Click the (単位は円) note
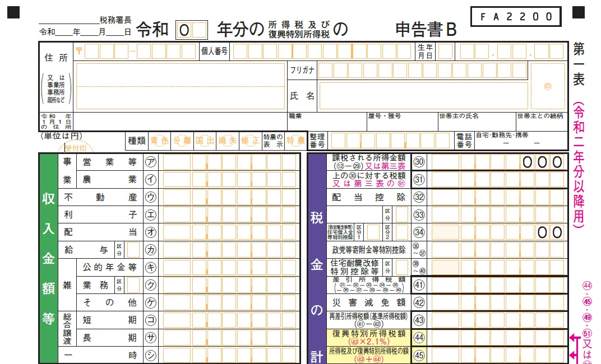The height and width of the screenshot is (364, 601). click(x=61, y=136)
